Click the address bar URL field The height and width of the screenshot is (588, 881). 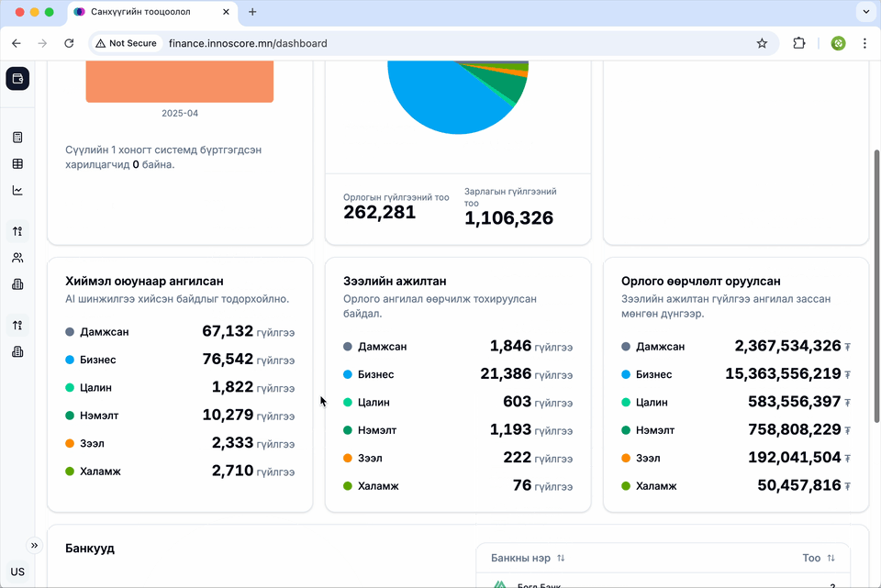coord(459,43)
